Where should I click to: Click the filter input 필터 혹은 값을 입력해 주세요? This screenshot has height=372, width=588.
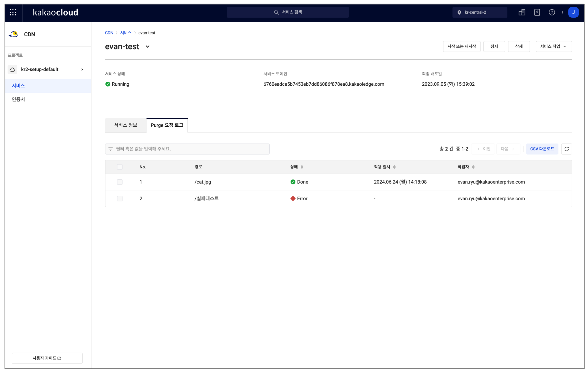pos(187,149)
